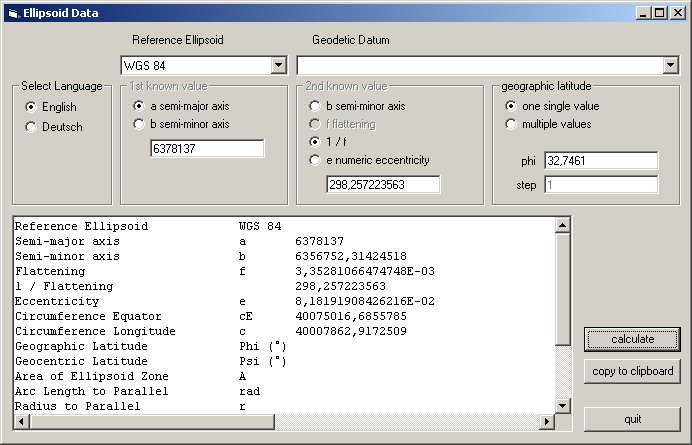Click the vertical scrollbar thumb
692x445 pixels.
[x=562, y=290]
